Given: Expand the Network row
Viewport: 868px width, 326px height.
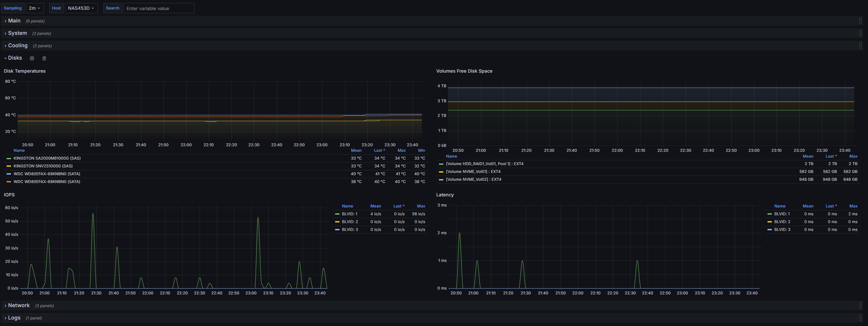Looking at the screenshot, I should coord(19,305).
